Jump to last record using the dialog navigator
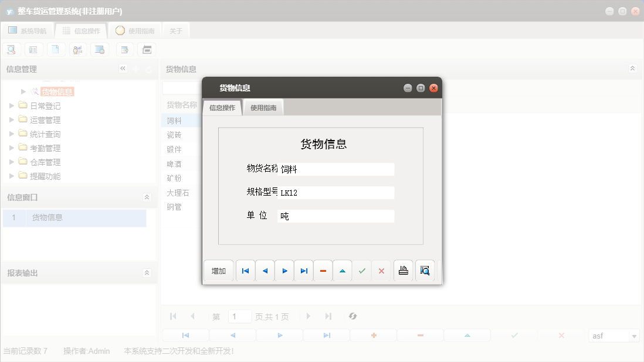 pyautogui.click(x=303, y=270)
